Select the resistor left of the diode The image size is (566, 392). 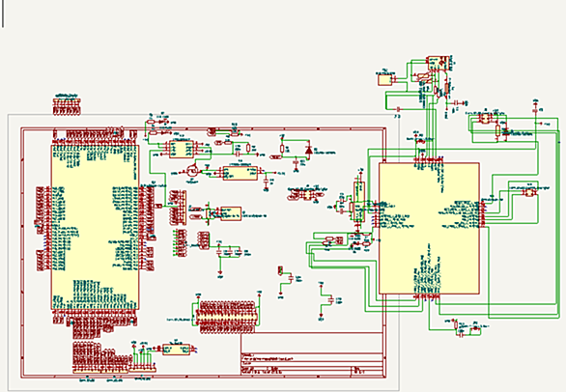tap(282, 149)
